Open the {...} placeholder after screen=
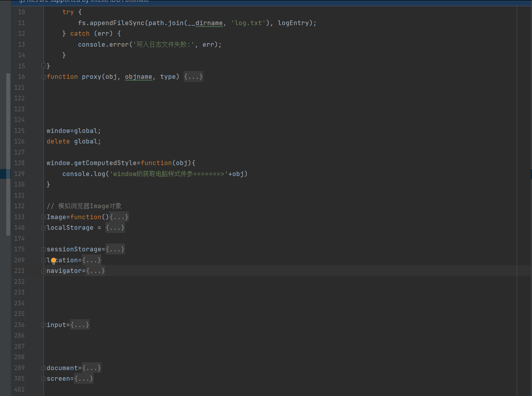The image size is (532, 396). pos(84,379)
